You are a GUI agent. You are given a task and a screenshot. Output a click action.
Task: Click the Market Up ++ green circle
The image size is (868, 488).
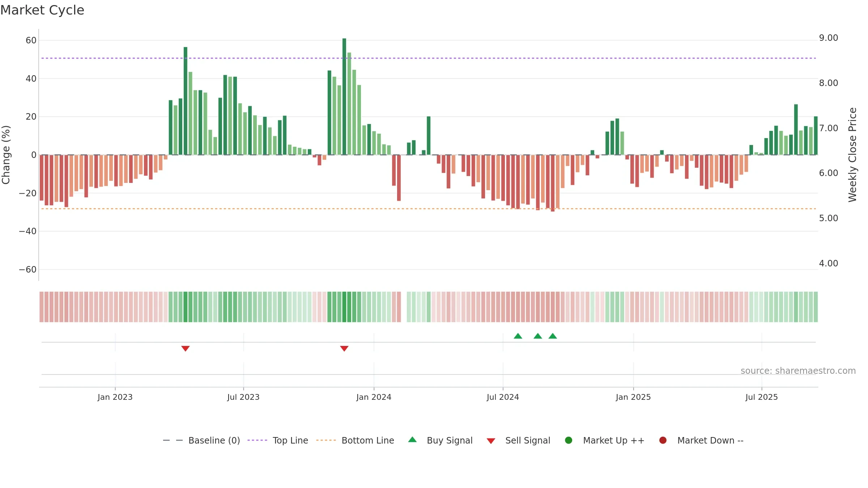(x=569, y=440)
